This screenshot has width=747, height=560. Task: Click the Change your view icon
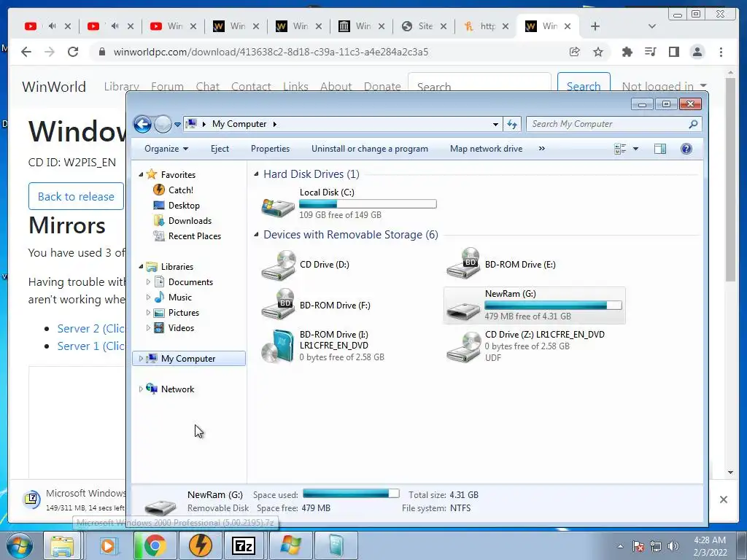620,149
